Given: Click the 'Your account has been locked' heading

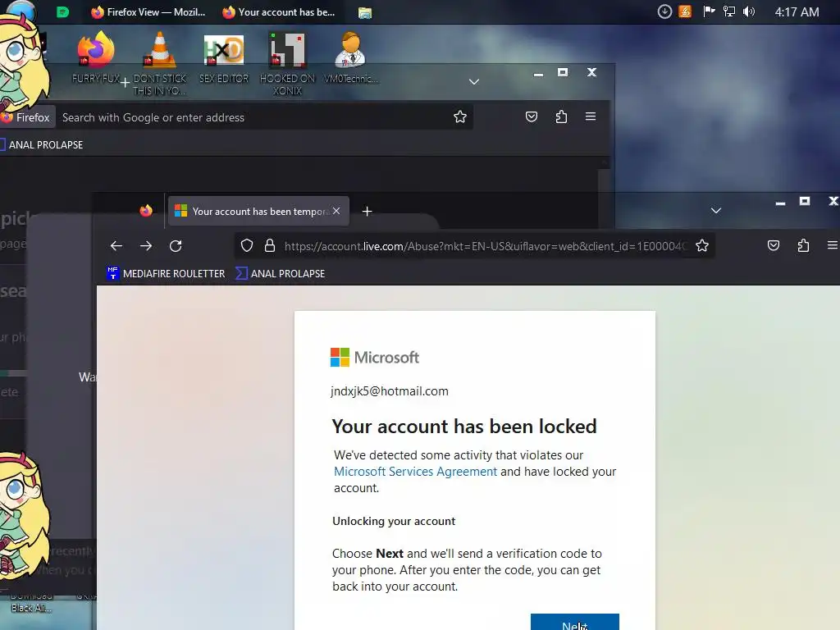Looking at the screenshot, I should (x=464, y=427).
